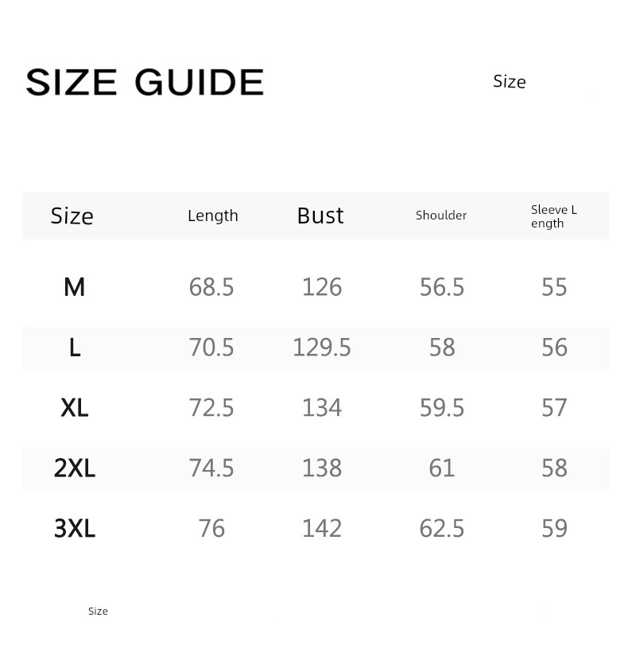
Task: Click the small Size text below the table
Action: click(x=98, y=612)
